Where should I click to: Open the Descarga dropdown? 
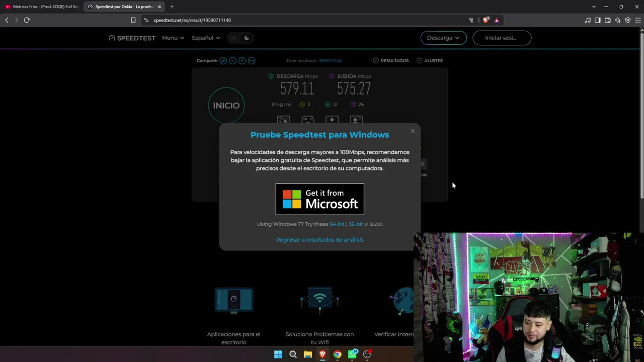[x=443, y=38]
